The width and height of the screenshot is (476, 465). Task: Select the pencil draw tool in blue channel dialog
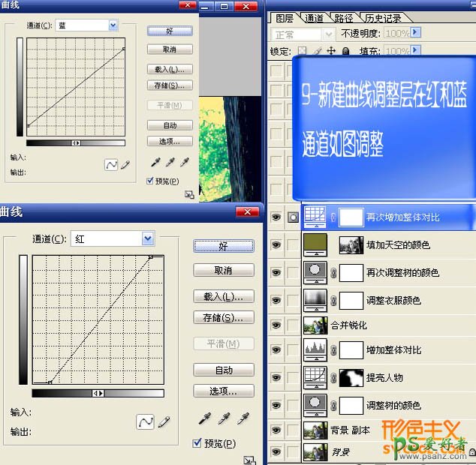125,164
